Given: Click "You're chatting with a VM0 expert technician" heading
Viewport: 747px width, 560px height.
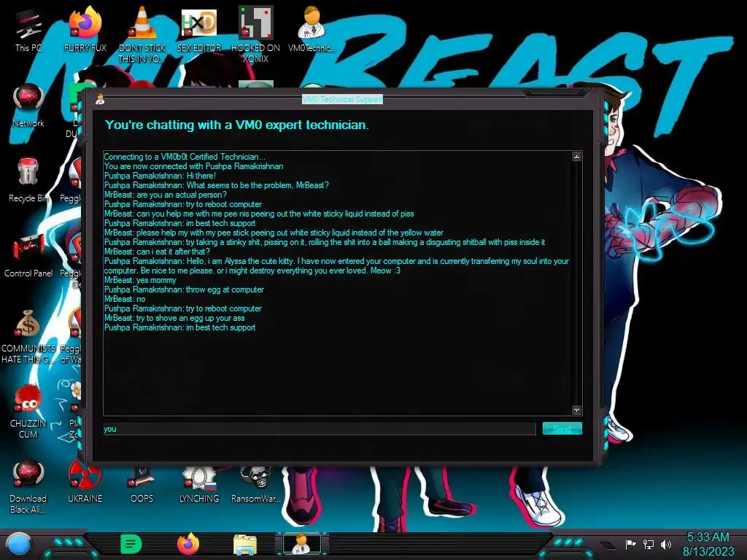Looking at the screenshot, I should pos(237,125).
